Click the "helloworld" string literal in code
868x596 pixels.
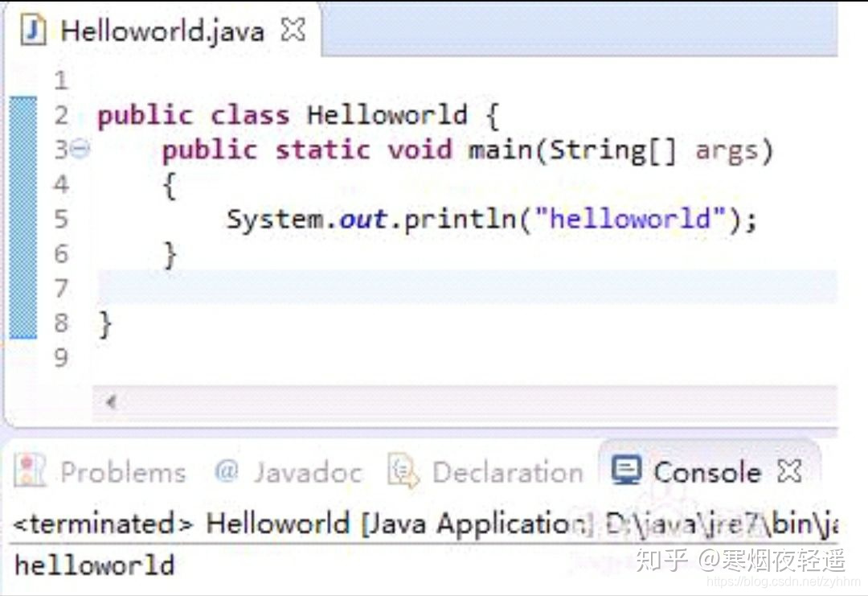coord(629,218)
